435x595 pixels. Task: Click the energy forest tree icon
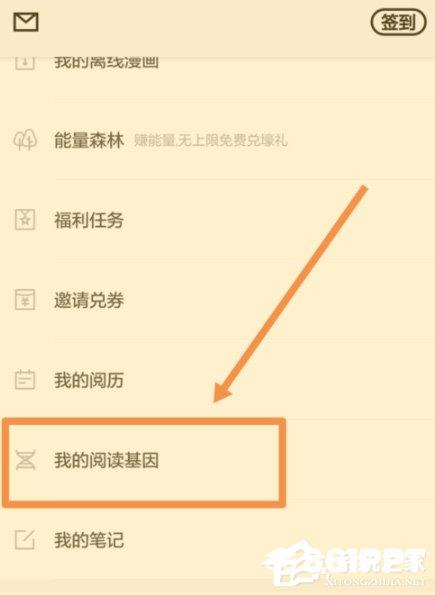pos(25,140)
